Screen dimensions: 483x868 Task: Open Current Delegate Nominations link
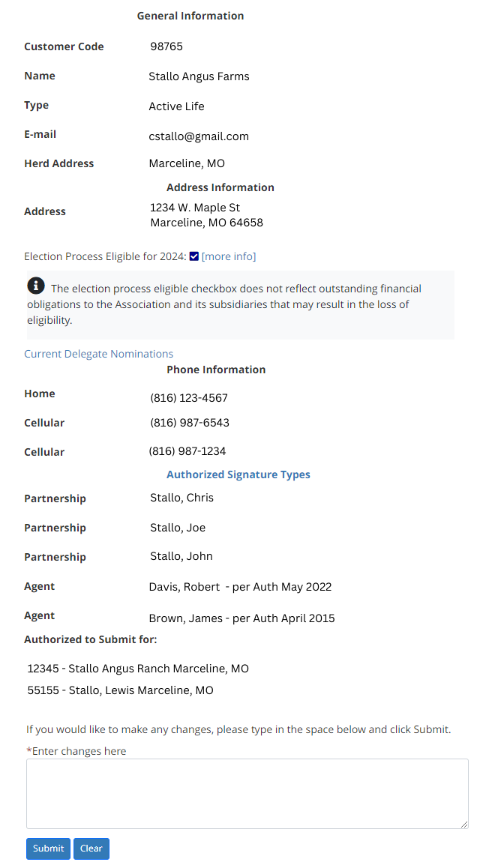(x=98, y=354)
